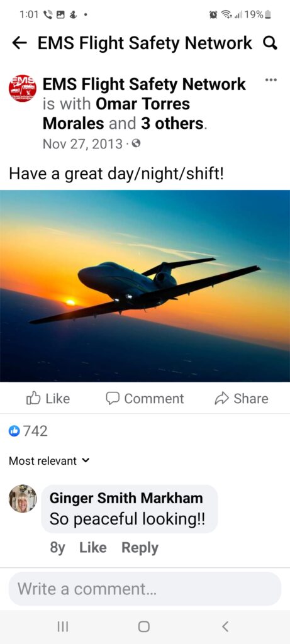This screenshot has width=290, height=644.
Task: Like the post with the thumbs-up button
Action: pos(48,398)
